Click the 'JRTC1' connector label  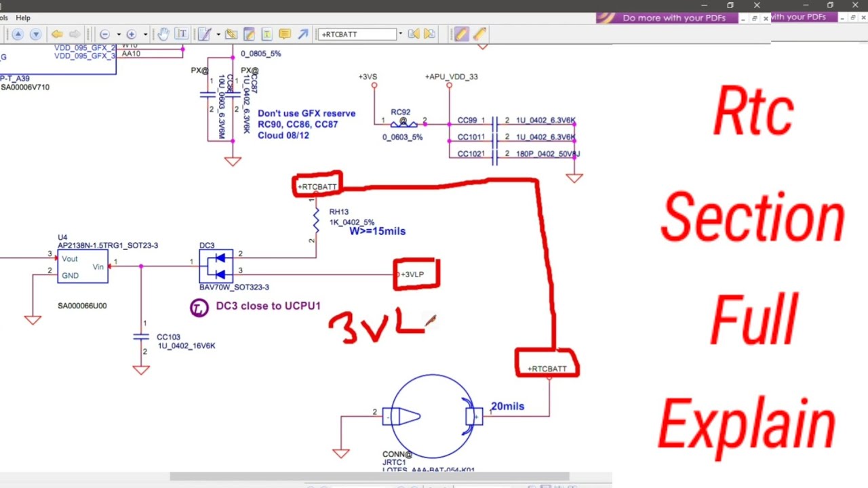[393, 463]
